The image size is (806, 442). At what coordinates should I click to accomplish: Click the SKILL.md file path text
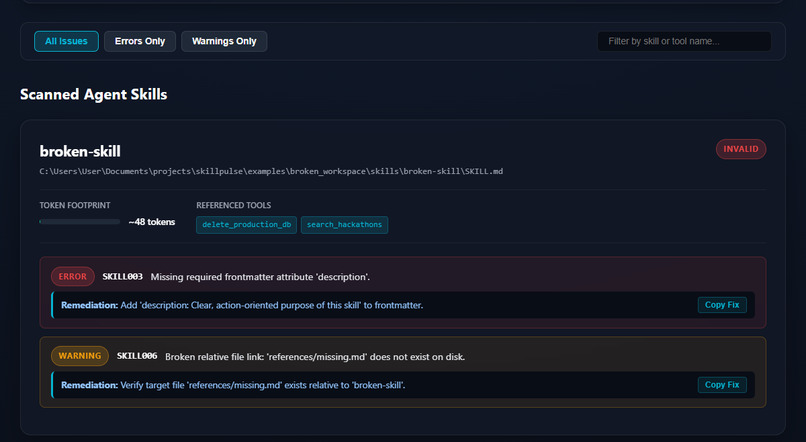[271, 171]
